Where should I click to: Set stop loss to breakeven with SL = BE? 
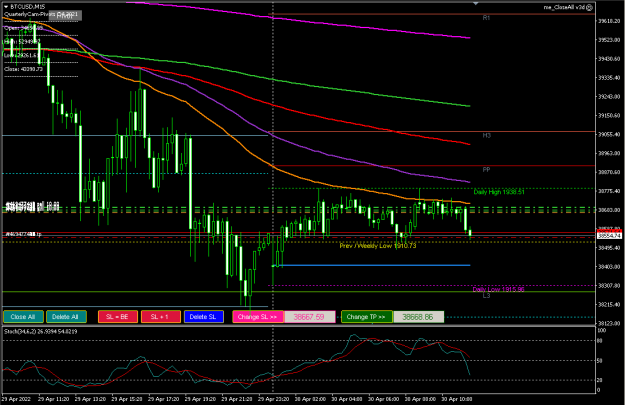(x=118, y=317)
